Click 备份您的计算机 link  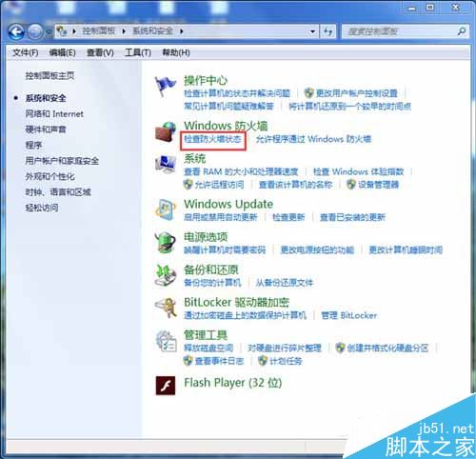[x=212, y=283]
